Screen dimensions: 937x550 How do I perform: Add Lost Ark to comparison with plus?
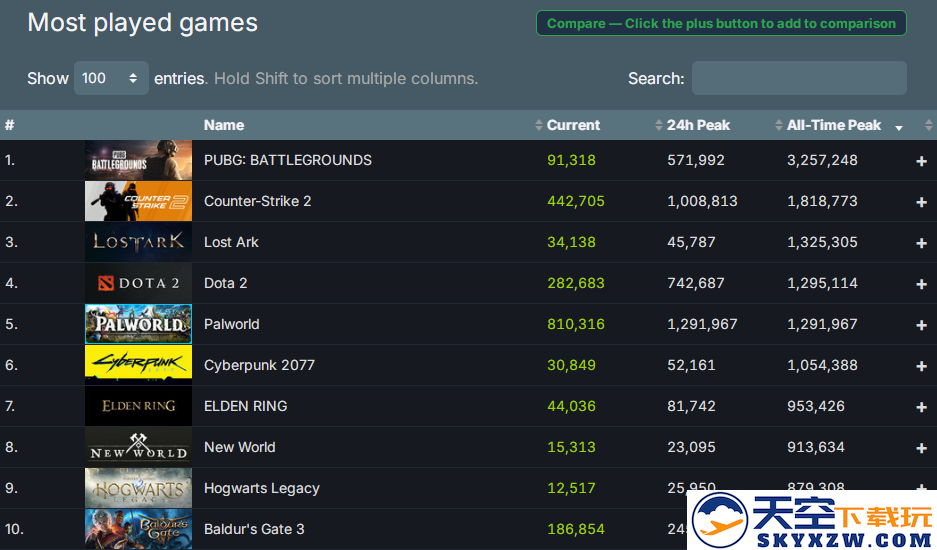click(x=921, y=243)
